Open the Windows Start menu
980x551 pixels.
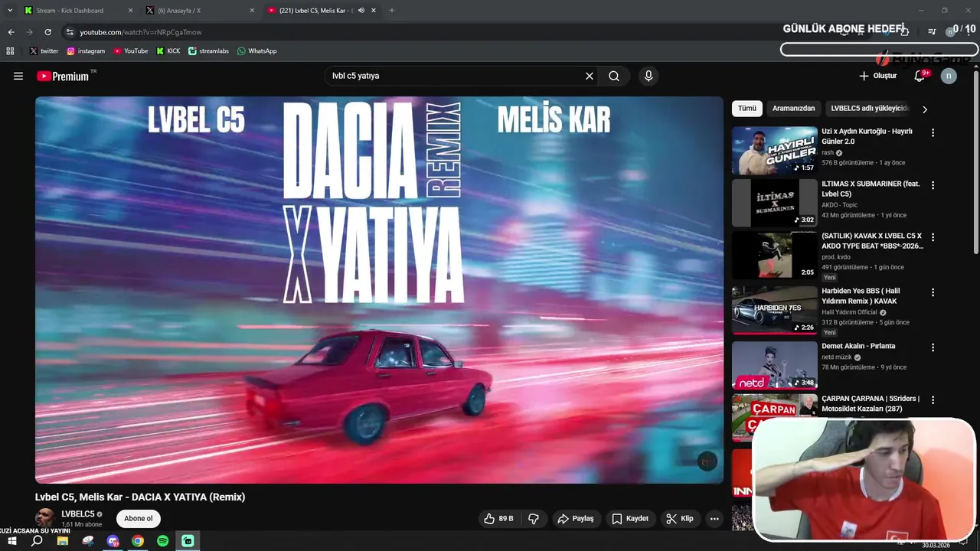11,541
